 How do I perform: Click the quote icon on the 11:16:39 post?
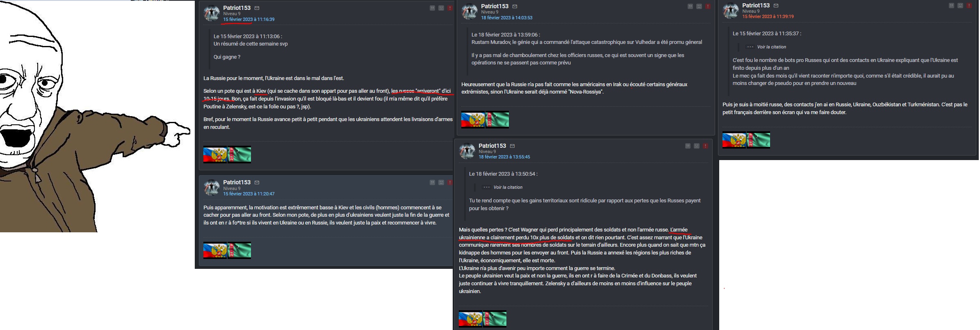pyautogui.click(x=432, y=8)
